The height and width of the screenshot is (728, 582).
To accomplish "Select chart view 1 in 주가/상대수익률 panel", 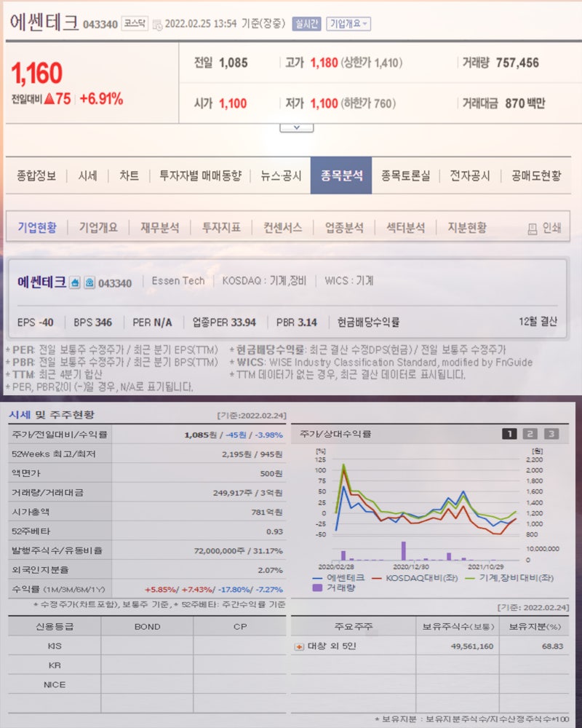I will pyautogui.click(x=509, y=433).
